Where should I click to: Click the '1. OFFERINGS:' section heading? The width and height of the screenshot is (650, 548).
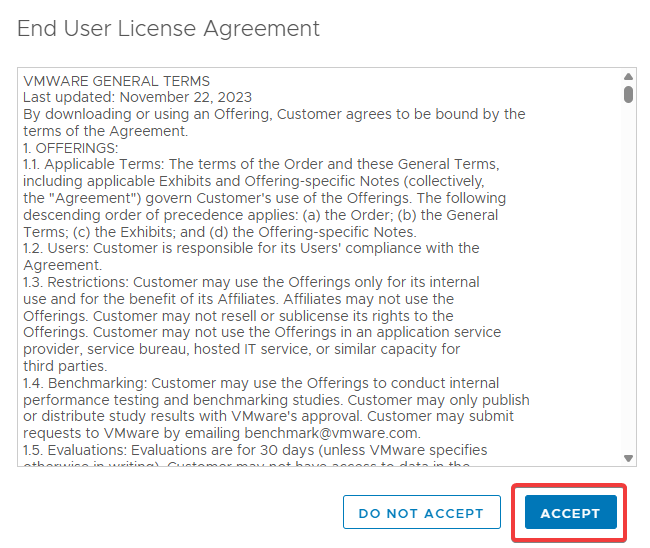pyautogui.click(x=70, y=148)
